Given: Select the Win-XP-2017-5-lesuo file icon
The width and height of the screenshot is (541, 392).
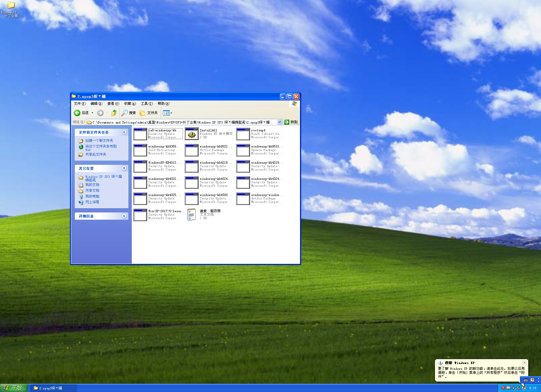Looking at the screenshot, I should click(x=140, y=215).
